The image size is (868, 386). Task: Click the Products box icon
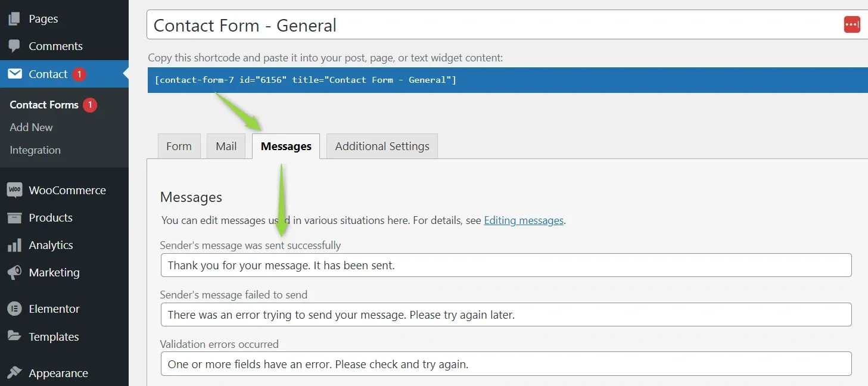(x=14, y=217)
